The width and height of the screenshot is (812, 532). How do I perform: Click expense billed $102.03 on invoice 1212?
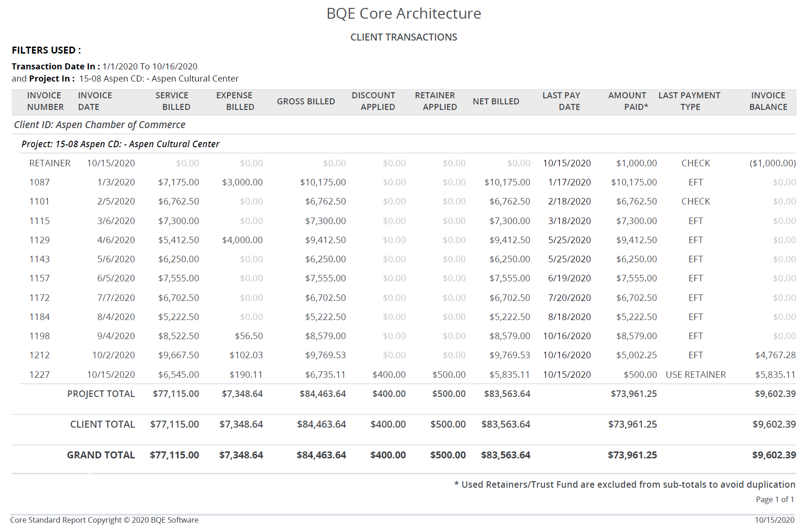pyautogui.click(x=246, y=355)
